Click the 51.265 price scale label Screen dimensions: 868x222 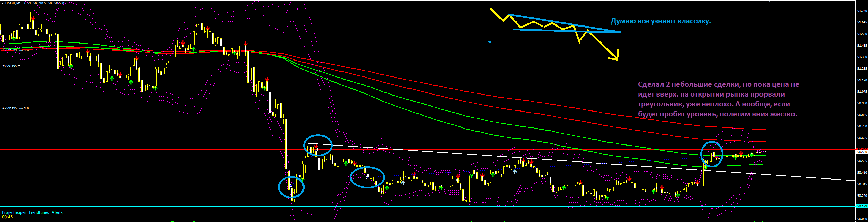click(862, 69)
